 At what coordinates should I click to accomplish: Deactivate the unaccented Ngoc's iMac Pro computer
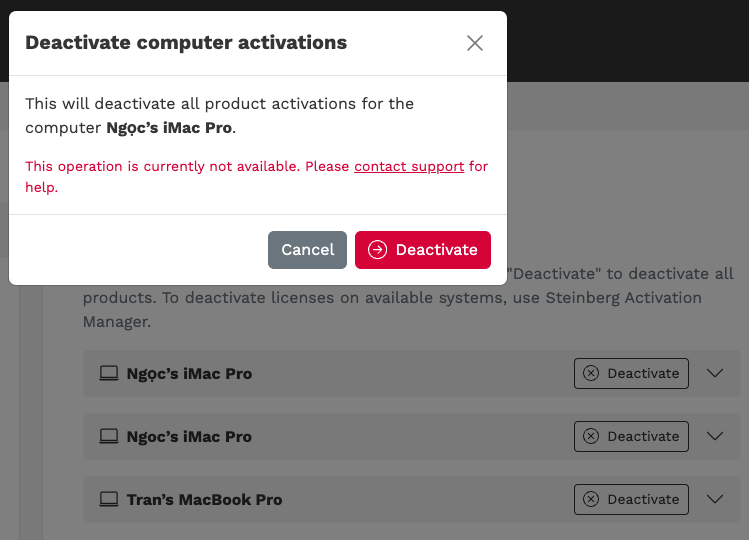pyautogui.click(x=632, y=437)
